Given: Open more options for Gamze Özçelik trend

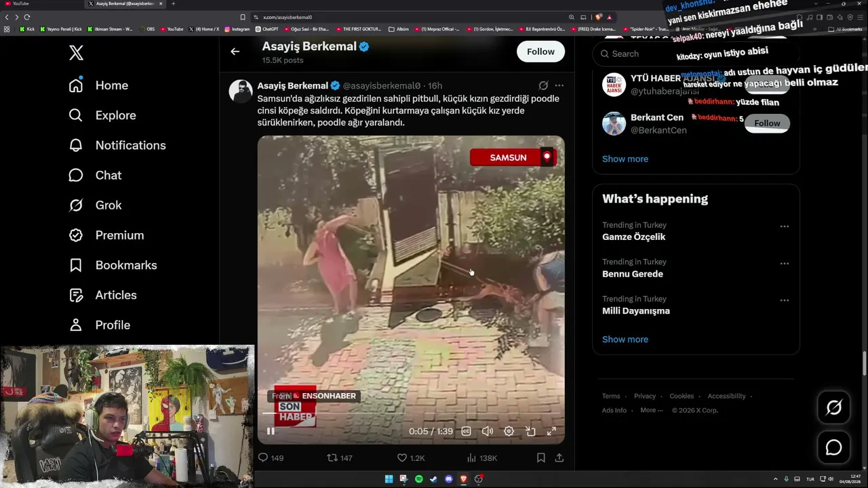Looking at the screenshot, I should [x=784, y=226].
